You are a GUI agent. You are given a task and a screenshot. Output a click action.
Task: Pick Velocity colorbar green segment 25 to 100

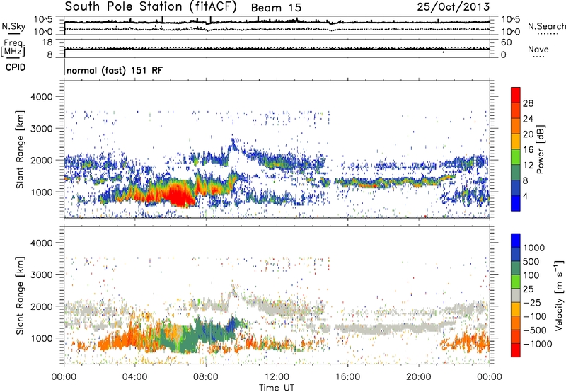click(x=516, y=282)
